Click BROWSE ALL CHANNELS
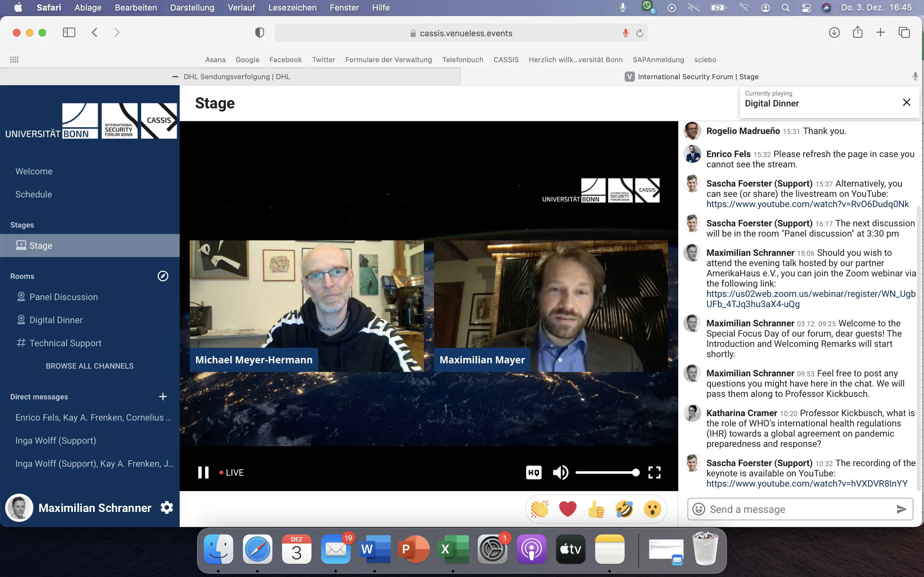 click(90, 366)
